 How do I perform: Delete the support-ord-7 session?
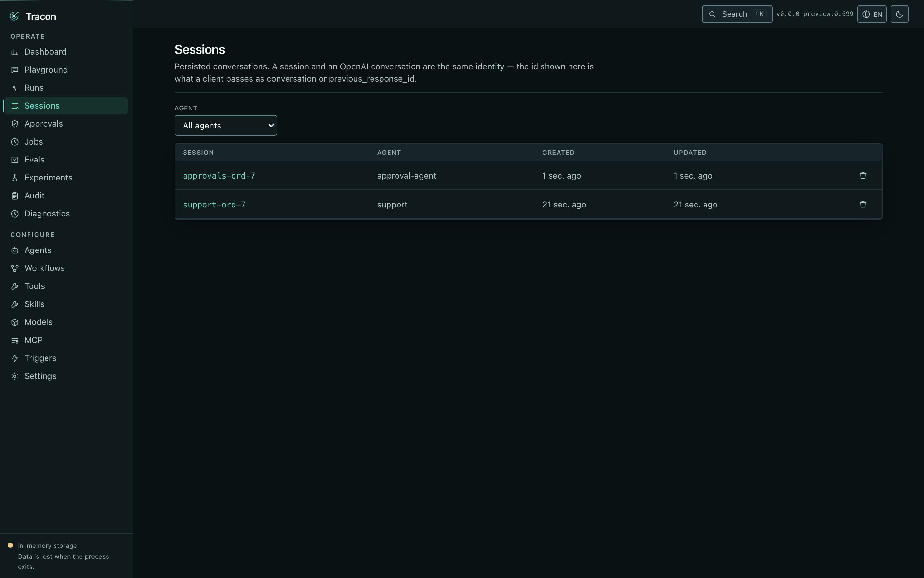click(x=862, y=205)
